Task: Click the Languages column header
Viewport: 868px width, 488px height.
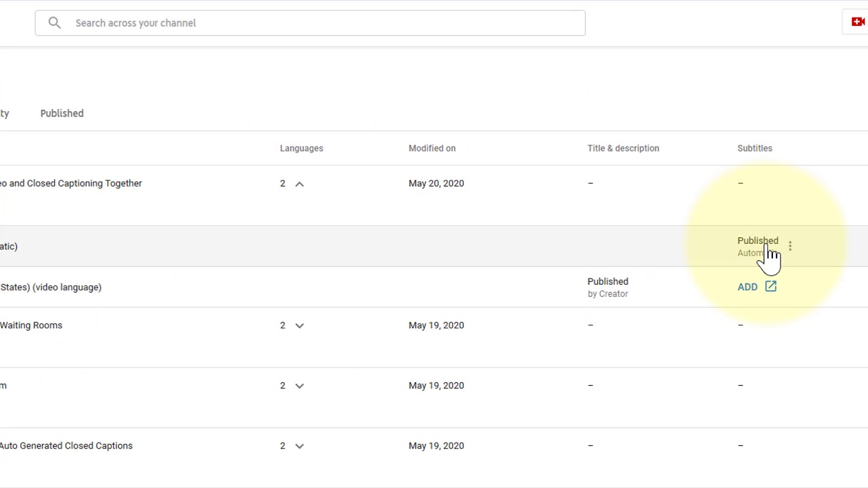Action: click(x=301, y=148)
